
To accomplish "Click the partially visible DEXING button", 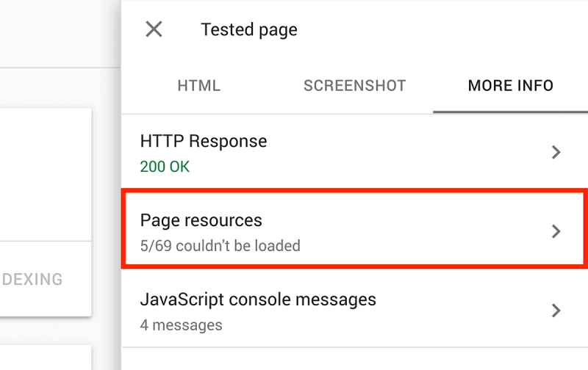I will tap(32, 280).
